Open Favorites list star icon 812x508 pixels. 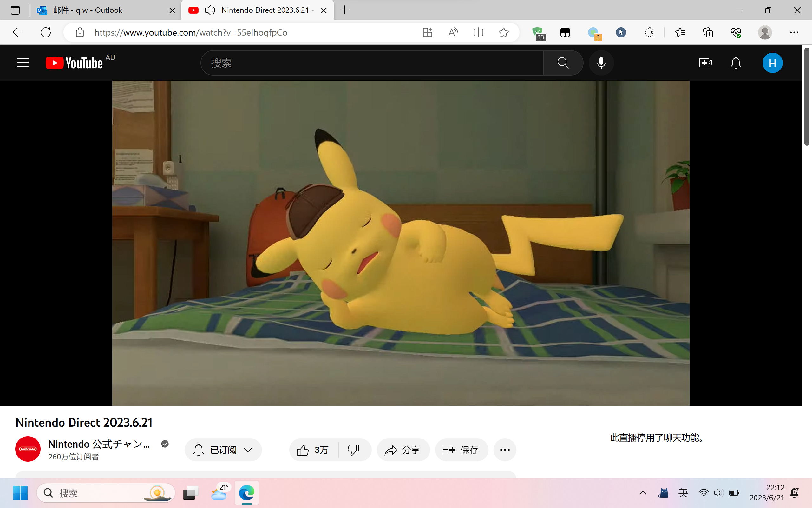680,32
